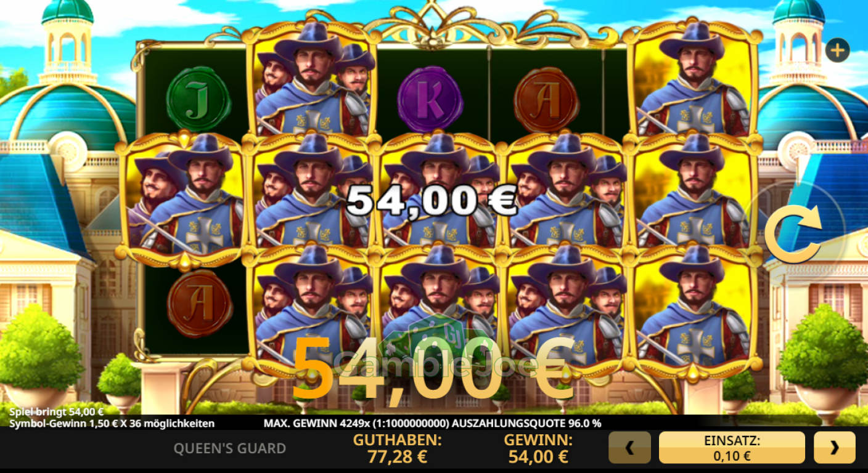Click the purple K seal symbol
The height and width of the screenshot is (473, 868).
[430, 99]
